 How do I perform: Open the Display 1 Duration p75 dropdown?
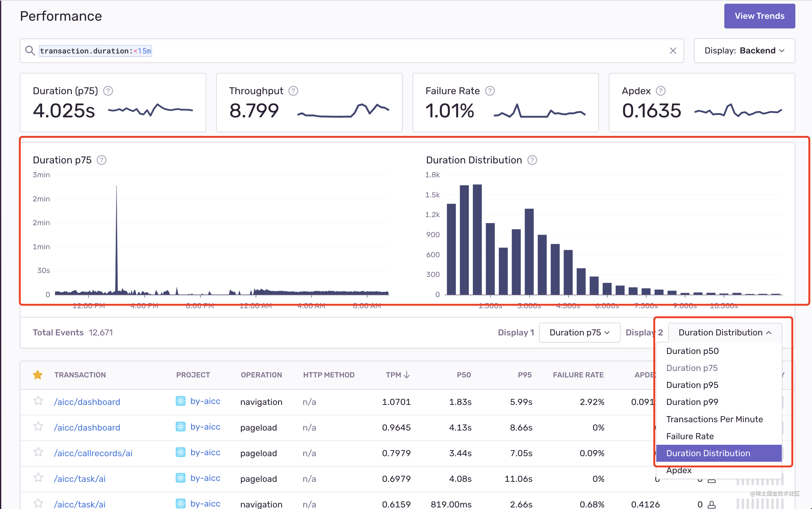(x=580, y=333)
